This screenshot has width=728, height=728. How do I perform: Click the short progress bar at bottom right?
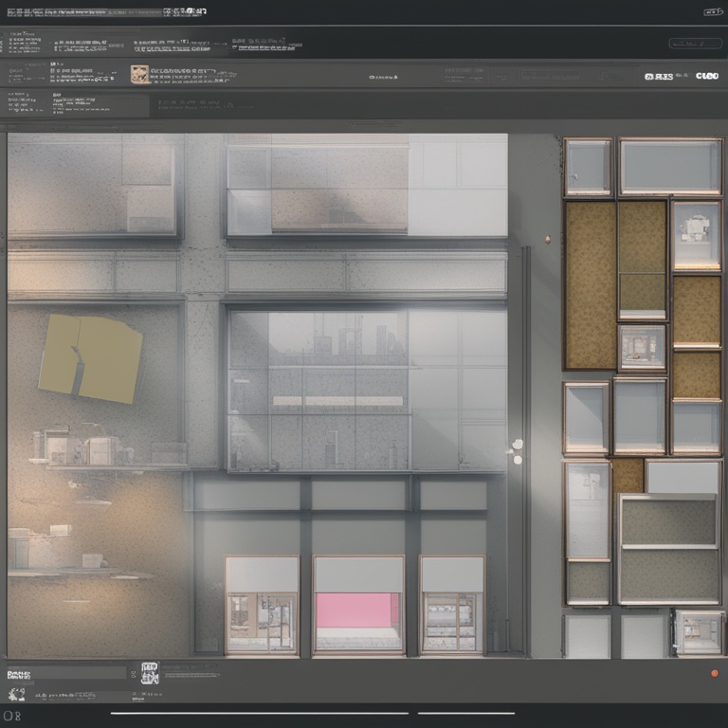point(466,713)
